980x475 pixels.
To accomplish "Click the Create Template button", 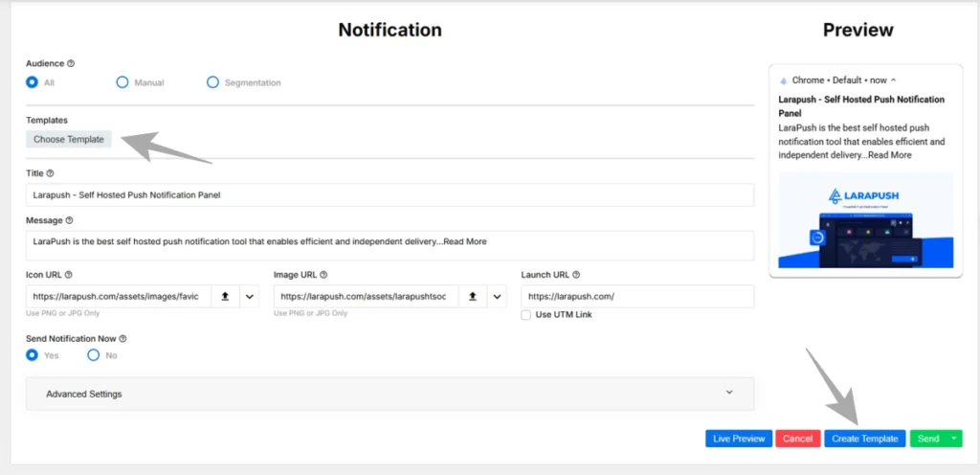I will click(x=864, y=438).
